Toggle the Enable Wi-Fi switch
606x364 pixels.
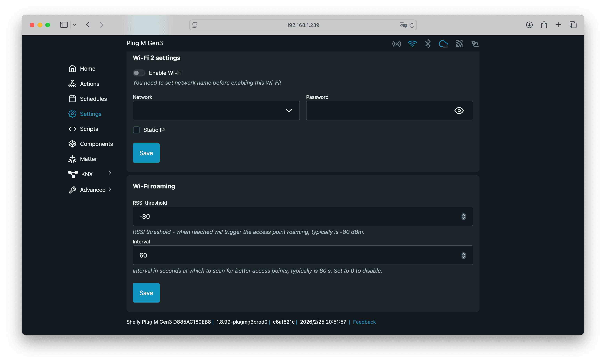click(x=139, y=73)
